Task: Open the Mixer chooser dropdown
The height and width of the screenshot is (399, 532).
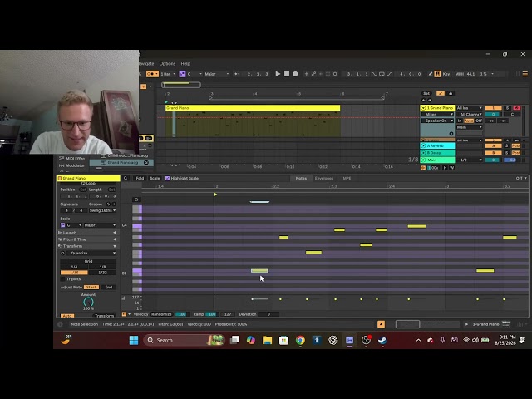Action: (439, 115)
